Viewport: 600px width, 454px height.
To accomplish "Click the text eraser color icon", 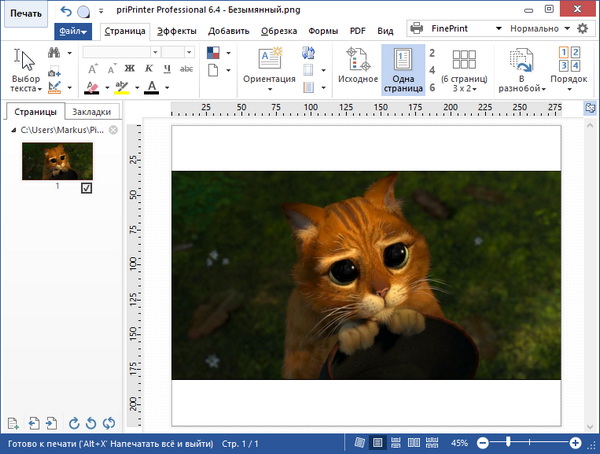I will pos(92,88).
